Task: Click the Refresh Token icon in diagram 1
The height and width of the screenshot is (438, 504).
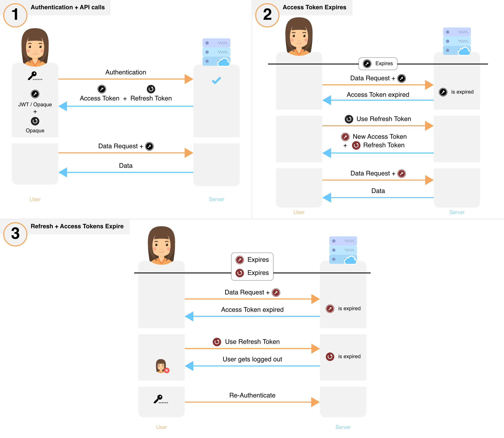Action: (x=150, y=89)
